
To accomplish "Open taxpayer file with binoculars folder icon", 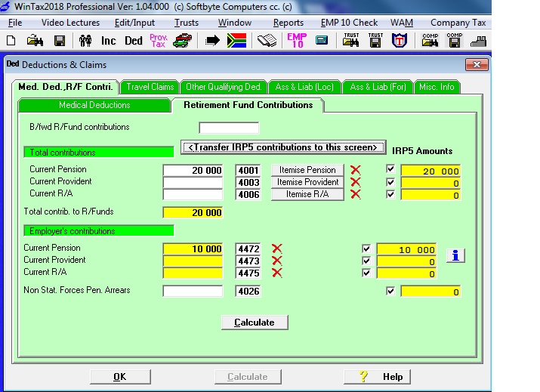I will [35, 41].
